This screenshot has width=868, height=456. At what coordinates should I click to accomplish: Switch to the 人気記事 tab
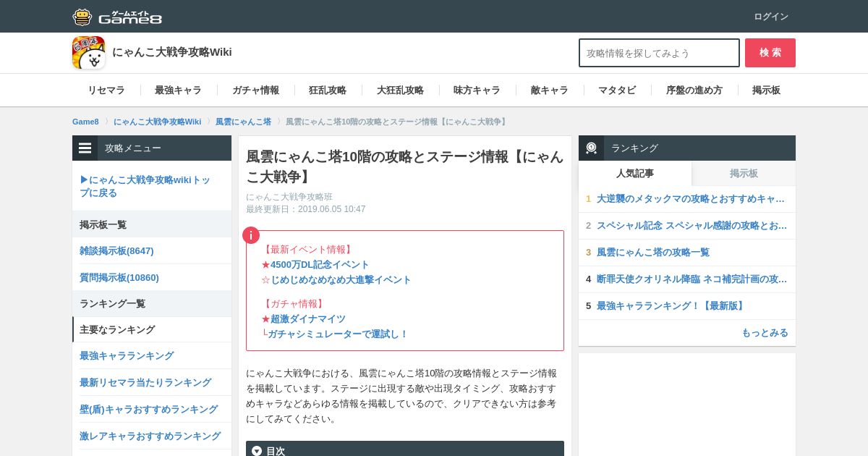click(635, 173)
